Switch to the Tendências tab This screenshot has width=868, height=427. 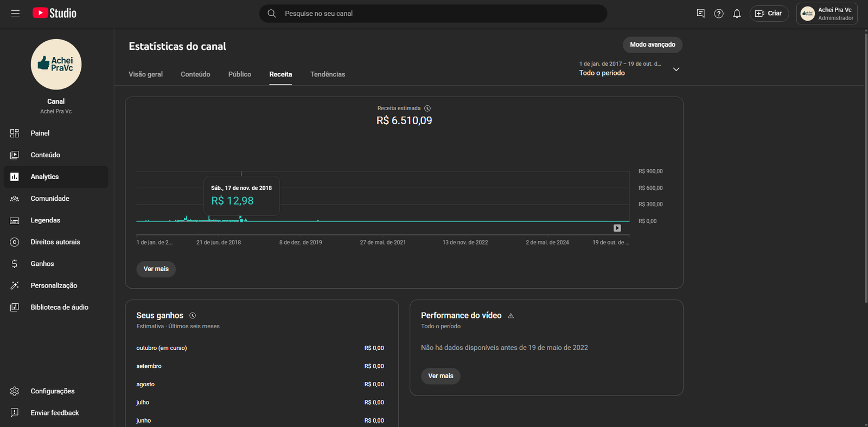pyautogui.click(x=328, y=74)
